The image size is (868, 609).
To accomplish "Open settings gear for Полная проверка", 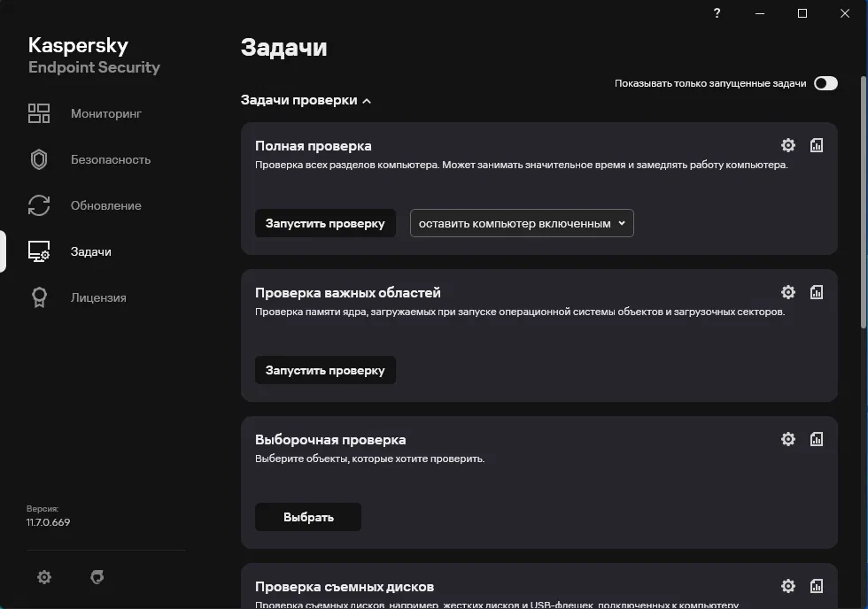I will click(x=788, y=145).
